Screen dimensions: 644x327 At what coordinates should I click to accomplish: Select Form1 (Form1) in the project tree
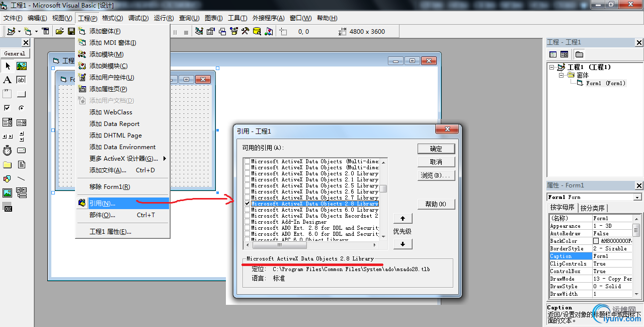pyautogui.click(x=606, y=83)
